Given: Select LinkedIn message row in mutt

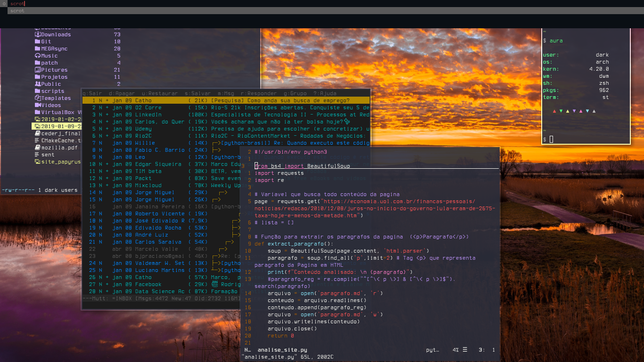Looking at the screenshot, I should [x=226, y=115].
